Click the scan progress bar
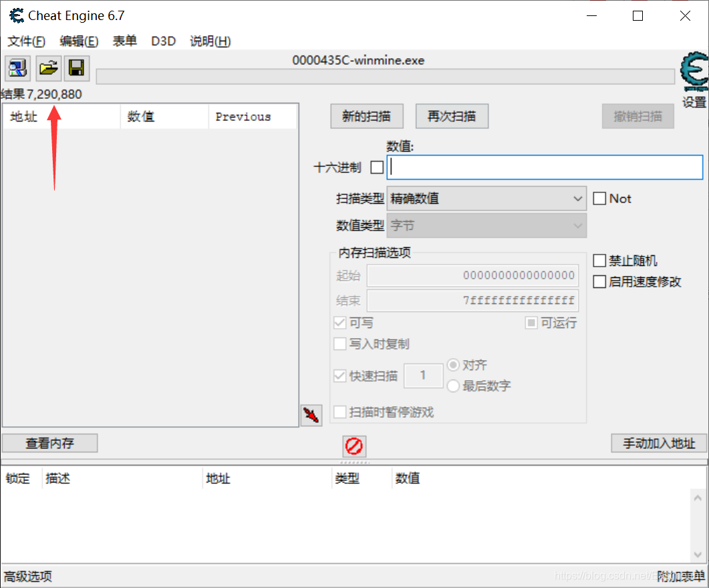The image size is (709, 588). (x=386, y=76)
